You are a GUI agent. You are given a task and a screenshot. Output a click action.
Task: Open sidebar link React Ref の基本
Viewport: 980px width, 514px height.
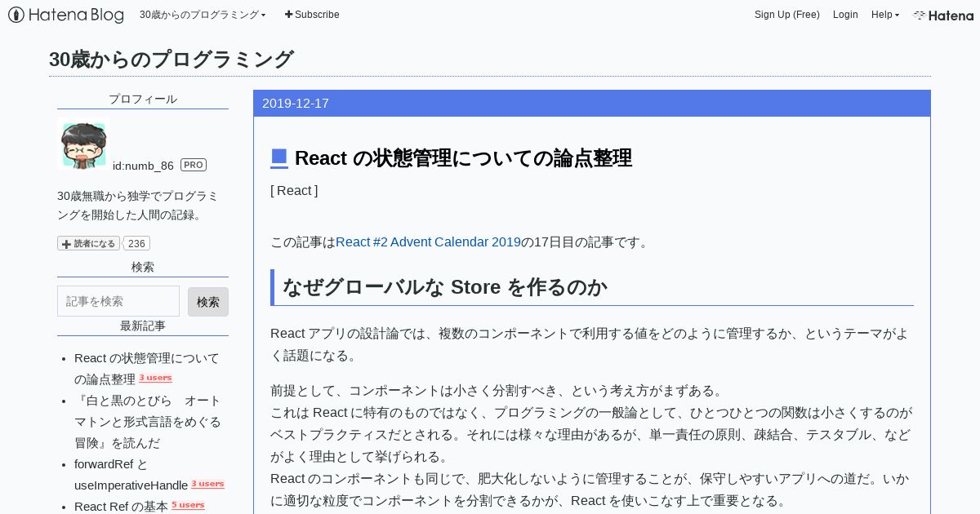[121, 507]
